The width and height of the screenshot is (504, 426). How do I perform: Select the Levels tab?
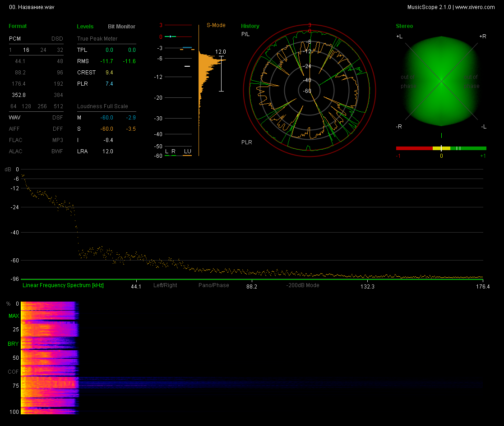[x=85, y=27]
